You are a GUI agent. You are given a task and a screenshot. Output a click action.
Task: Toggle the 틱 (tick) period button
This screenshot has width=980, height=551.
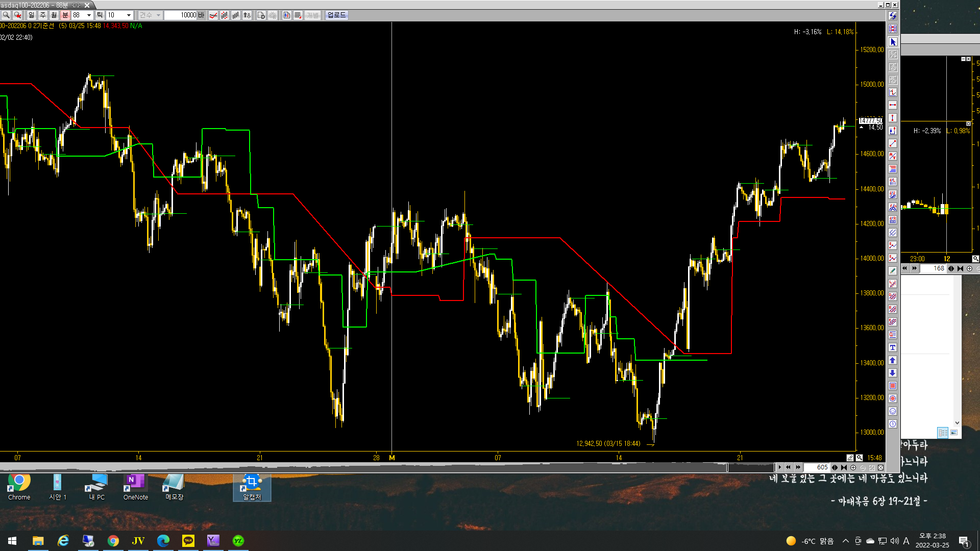coord(100,15)
